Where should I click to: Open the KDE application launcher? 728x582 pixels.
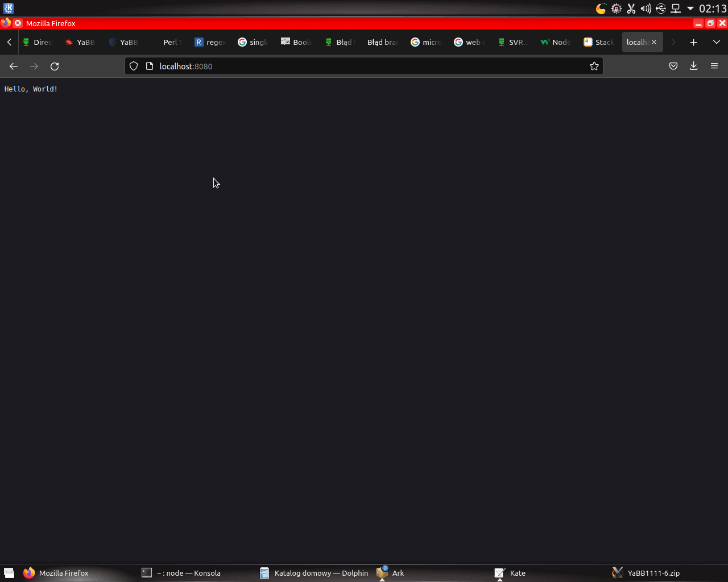pyautogui.click(x=9, y=9)
